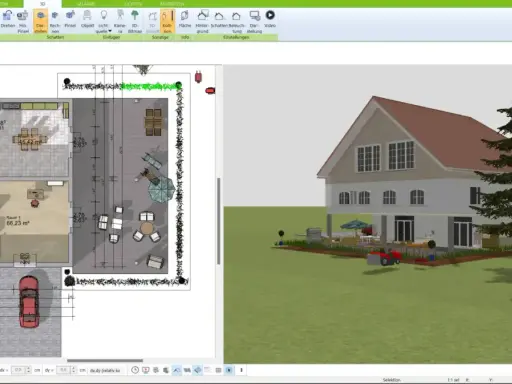Open the Fläche info tool
Image resolution: width=512 pixels, height=384 pixels.
tap(185, 20)
